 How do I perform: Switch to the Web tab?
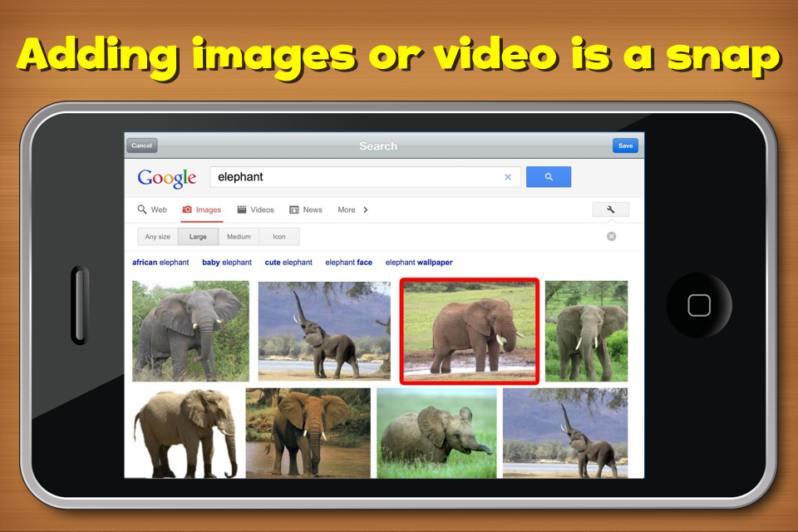(x=152, y=209)
